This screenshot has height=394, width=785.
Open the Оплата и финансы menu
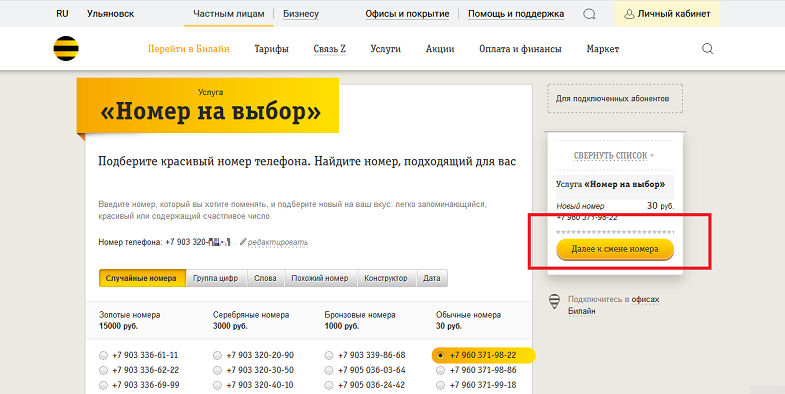pyautogui.click(x=520, y=49)
